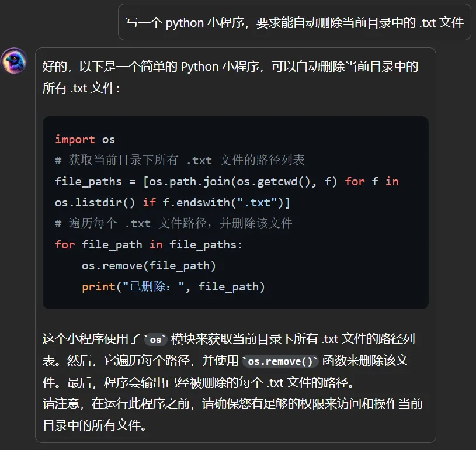Click the comment about 获取当前目录下所有 .txt
This screenshot has width=476, height=450.
pos(180,160)
